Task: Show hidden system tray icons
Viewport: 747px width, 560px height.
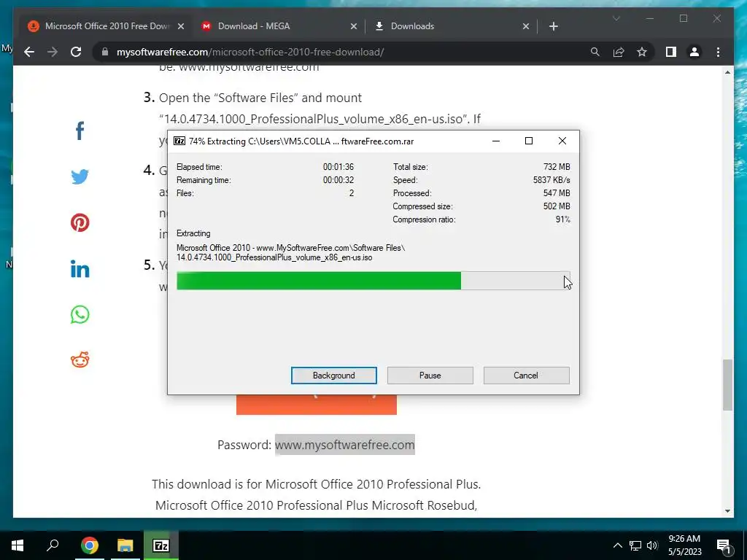Action: (x=617, y=545)
